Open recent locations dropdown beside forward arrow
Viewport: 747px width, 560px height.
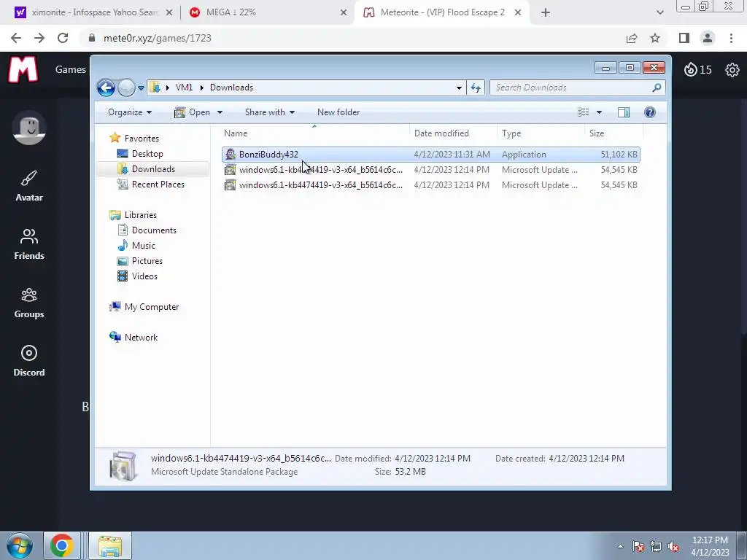pyautogui.click(x=141, y=88)
